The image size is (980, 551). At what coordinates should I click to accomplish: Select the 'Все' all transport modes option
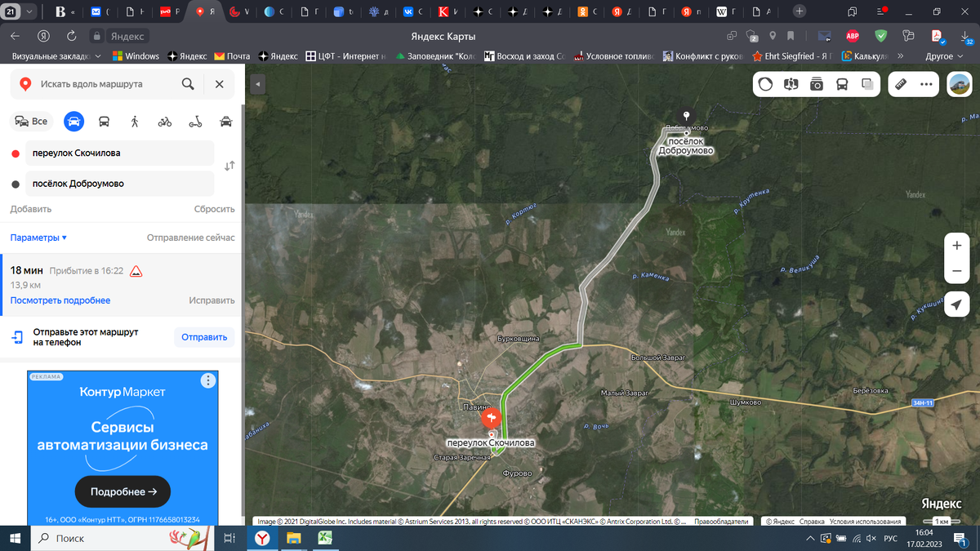tap(32, 122)
